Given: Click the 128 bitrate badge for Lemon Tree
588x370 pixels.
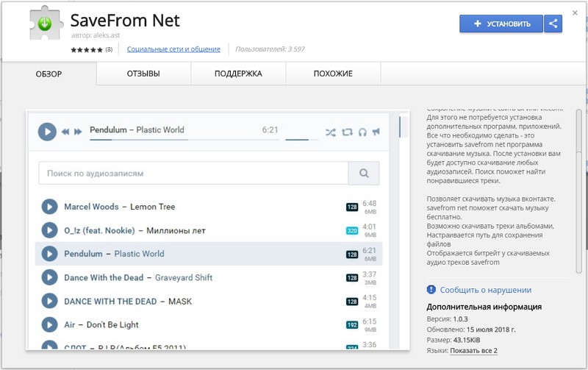Looking at the screenshot, I should [x=352, y=207].
